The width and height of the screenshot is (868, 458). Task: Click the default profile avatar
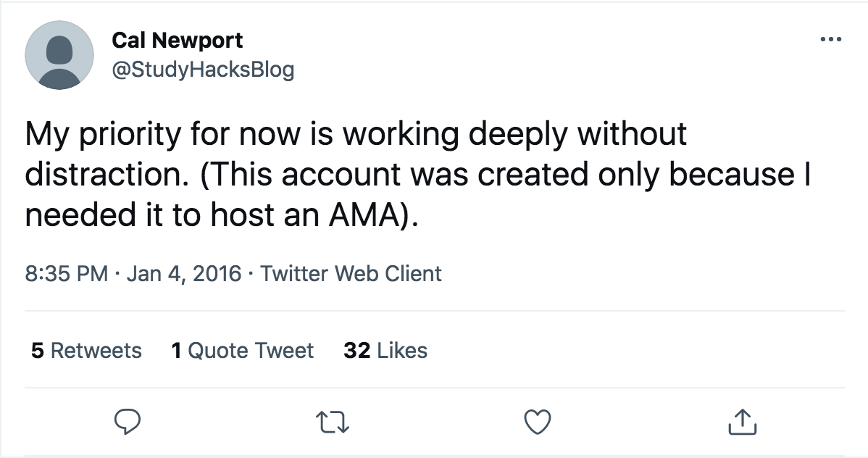59,55
